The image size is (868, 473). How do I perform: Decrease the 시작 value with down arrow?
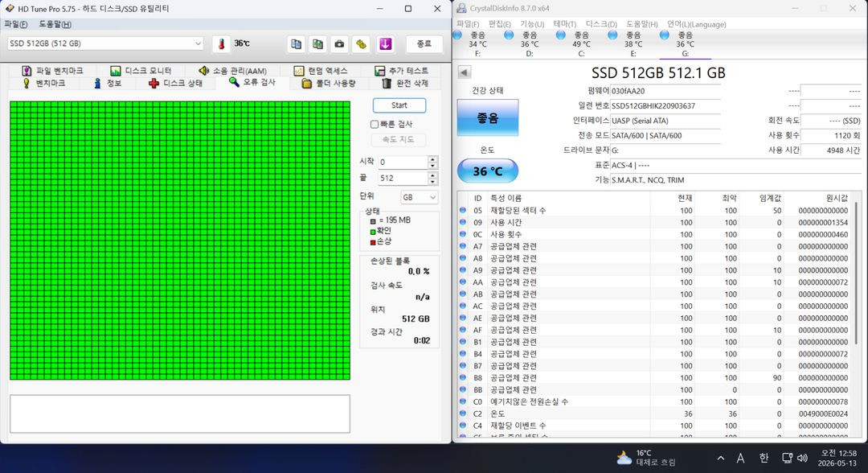pos(433,165)
